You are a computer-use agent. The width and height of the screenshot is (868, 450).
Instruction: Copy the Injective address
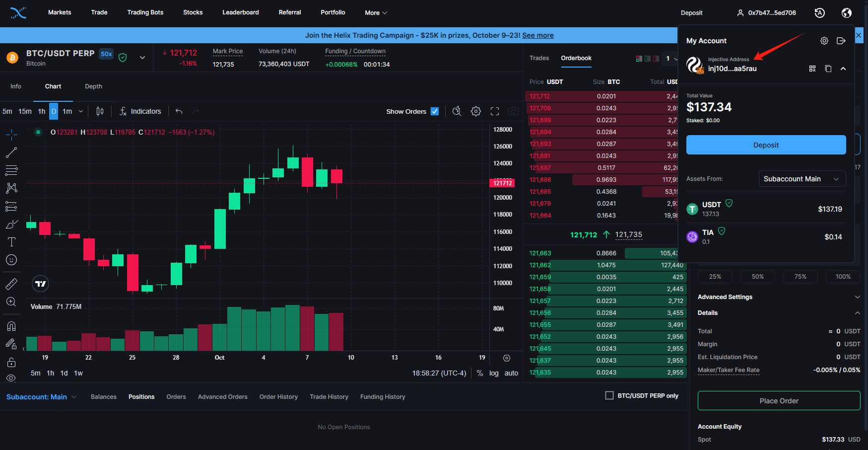pyautogui.click(x=828, y=69)
